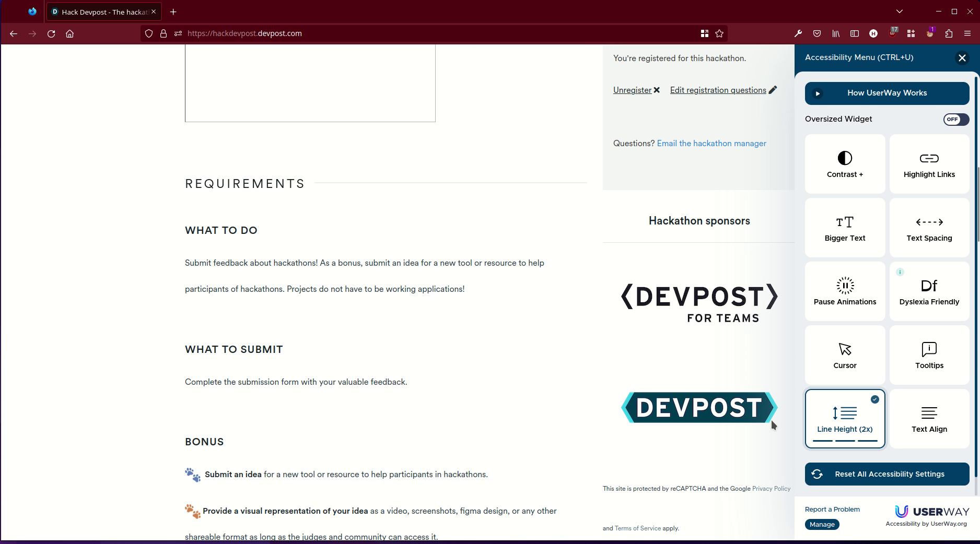Toggle the bookmark star for this page
Screen dimensions: 980x544
tap(719, 33)
